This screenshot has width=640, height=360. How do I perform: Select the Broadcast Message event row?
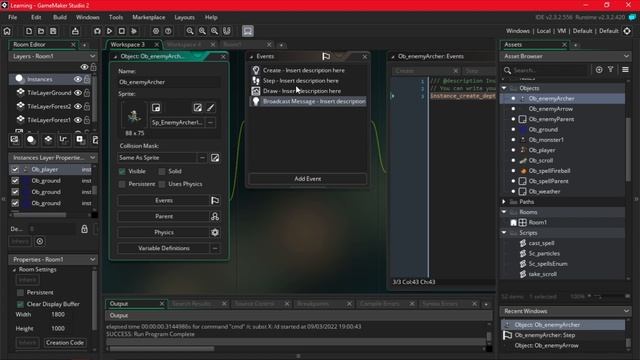308,101
